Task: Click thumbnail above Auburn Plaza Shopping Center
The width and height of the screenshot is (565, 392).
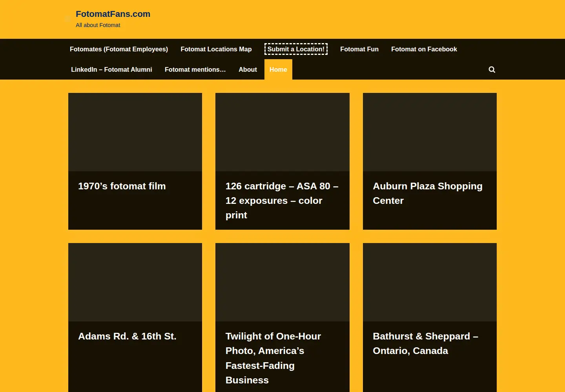Action: click(x=430, y=132)
